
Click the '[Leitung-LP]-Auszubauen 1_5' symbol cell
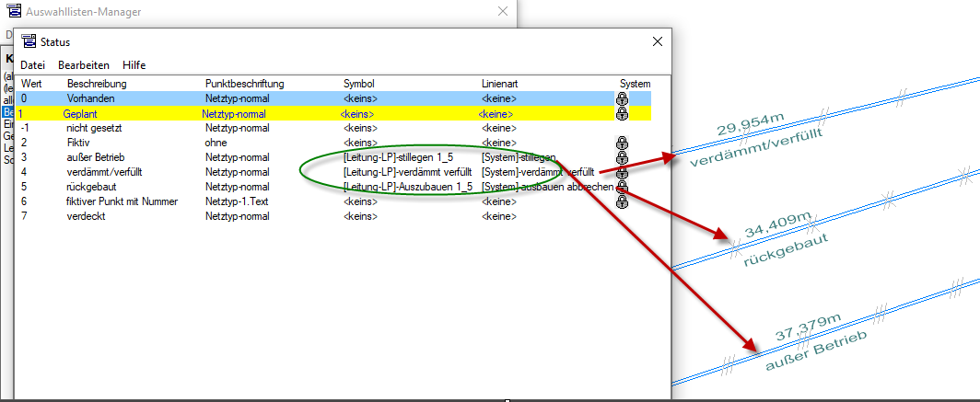coord(407,187)
